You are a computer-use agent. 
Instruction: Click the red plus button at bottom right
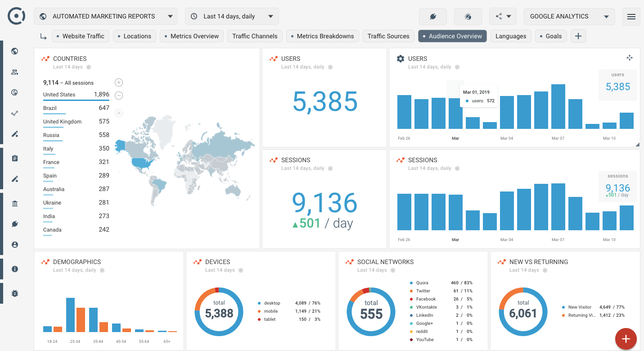626,339
